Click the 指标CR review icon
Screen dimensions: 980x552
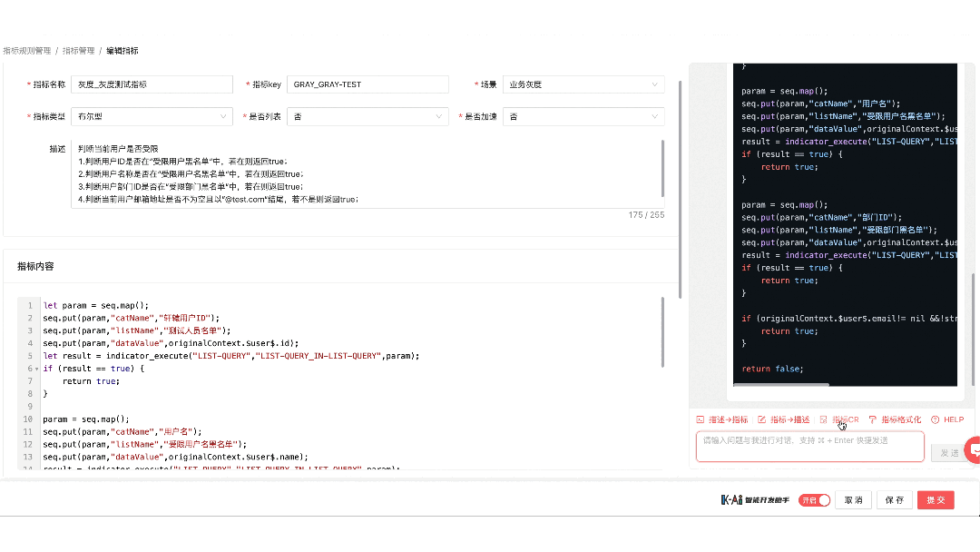point(824,419)
